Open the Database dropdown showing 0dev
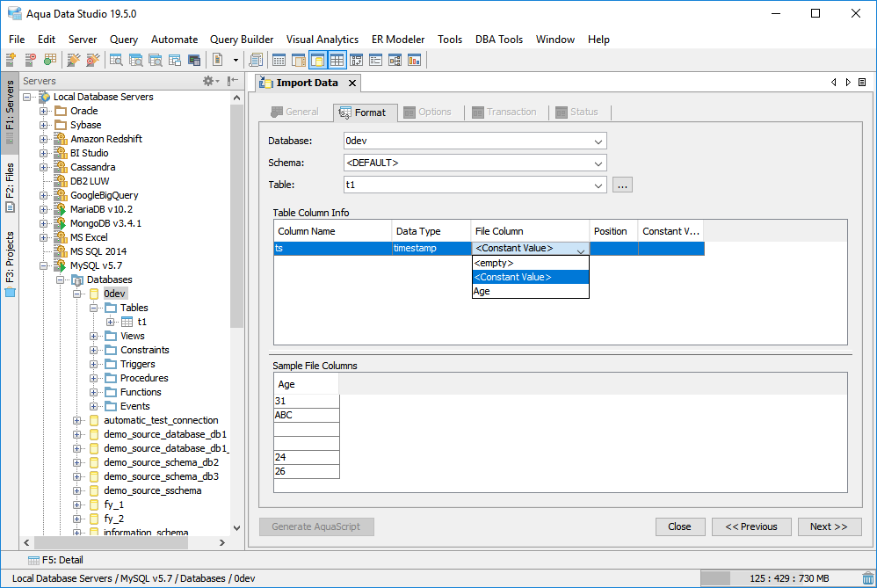This screenshot has width=877, height=588. pyautogui.click(x=475, y=141)
